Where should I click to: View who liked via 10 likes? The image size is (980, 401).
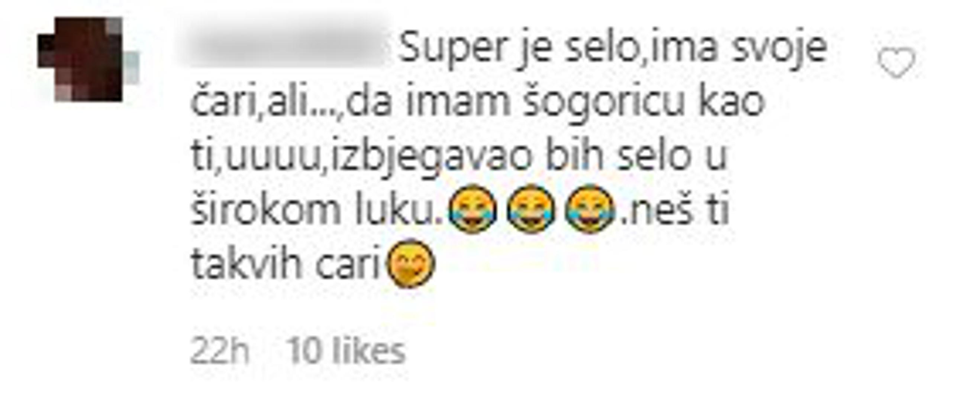coord(346,351)
